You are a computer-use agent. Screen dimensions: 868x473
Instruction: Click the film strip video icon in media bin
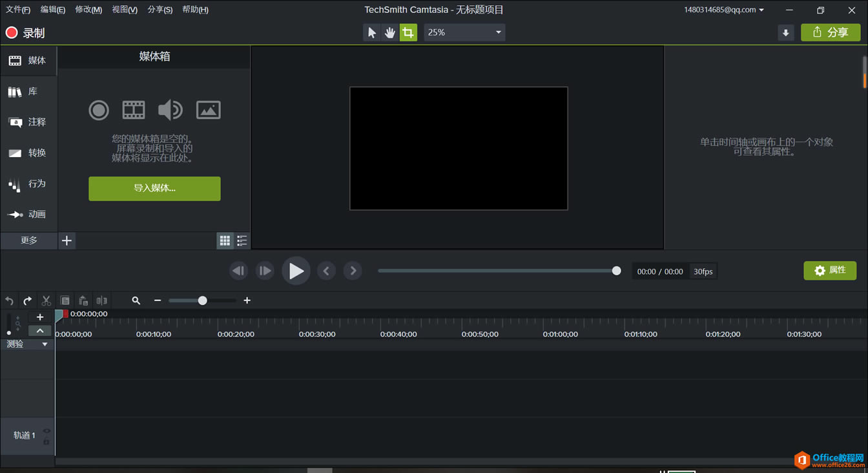tap(134, 110)
